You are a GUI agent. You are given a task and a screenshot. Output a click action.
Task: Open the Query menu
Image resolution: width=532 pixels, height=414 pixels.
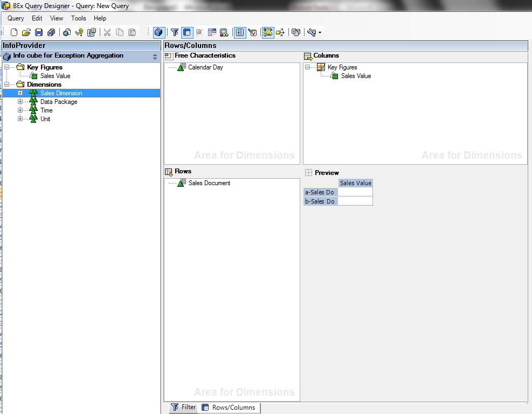tap(16, 18)
